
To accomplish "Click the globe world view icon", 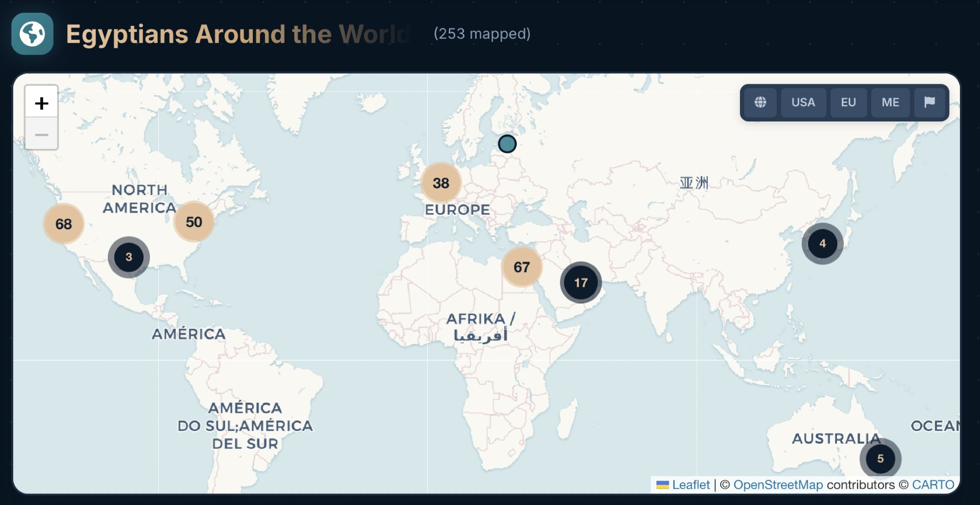I will tap(760, 102).
